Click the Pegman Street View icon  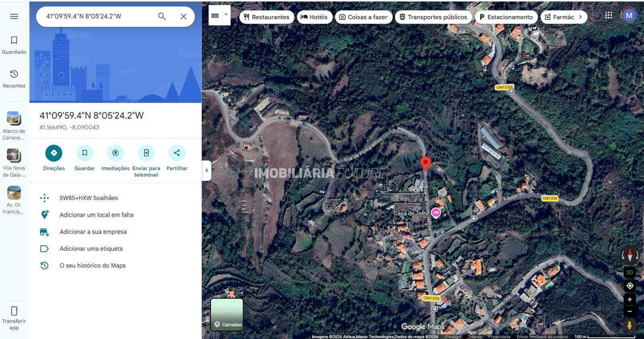tap(630, 325)
